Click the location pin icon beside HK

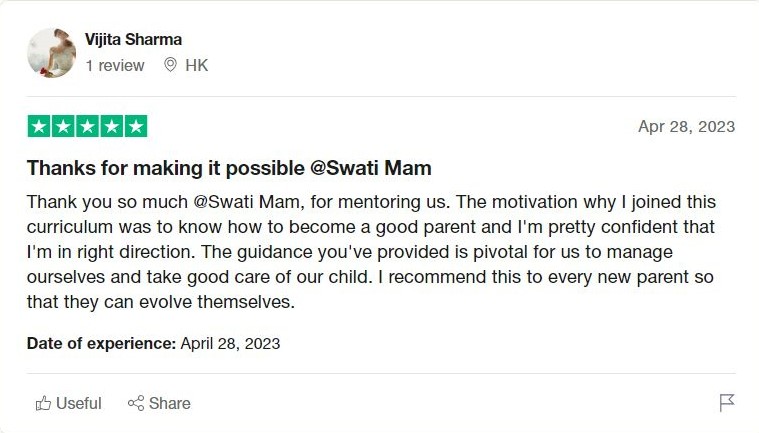pyautogui.click(x=170, y=65)
